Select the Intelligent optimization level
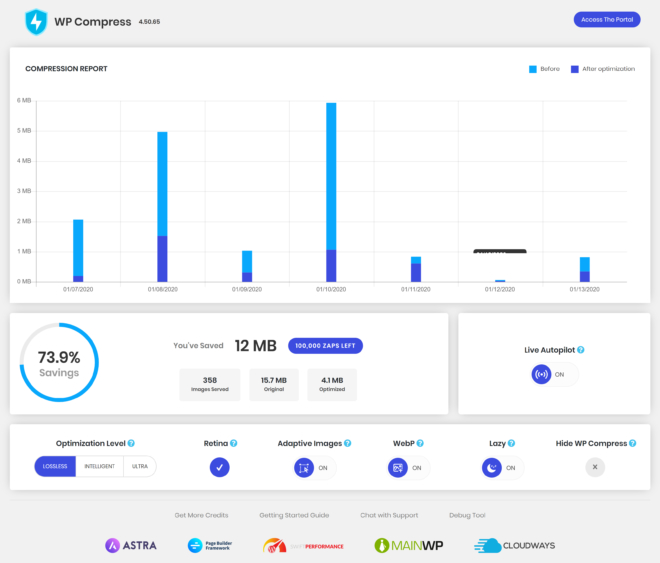Viewport: 660px width, 563px height. pyautogui.click(x=99, y=466)
